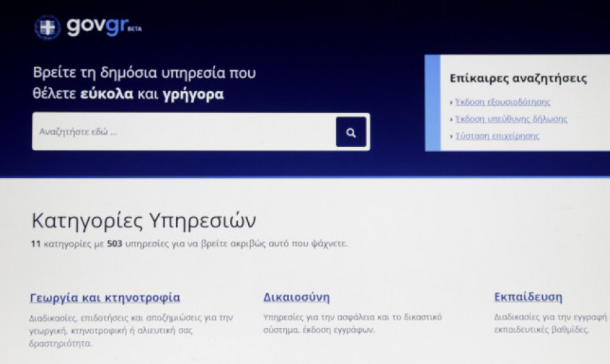Screen dimensions: 610x364
Task: Click the Βρείτε τη δημόσια υπηρεσία headline
Action: 144,83
